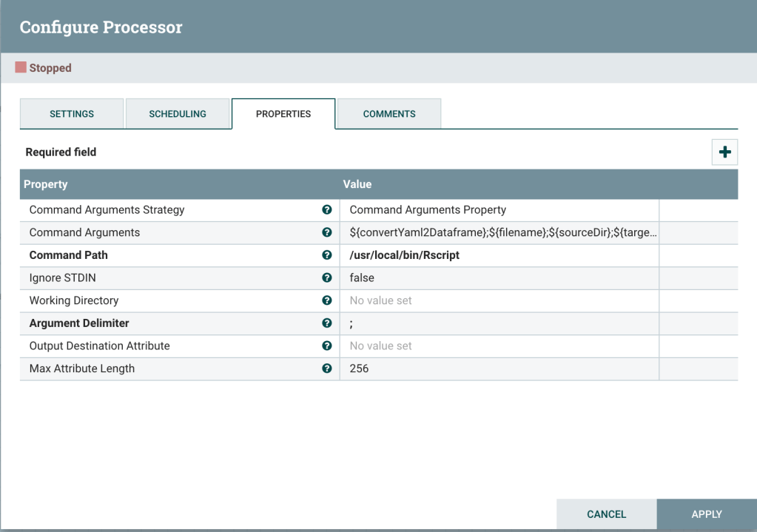Click help icon for Output Destination Attribute
Viewport: 757px width, 532px height.
pos(327,346)
